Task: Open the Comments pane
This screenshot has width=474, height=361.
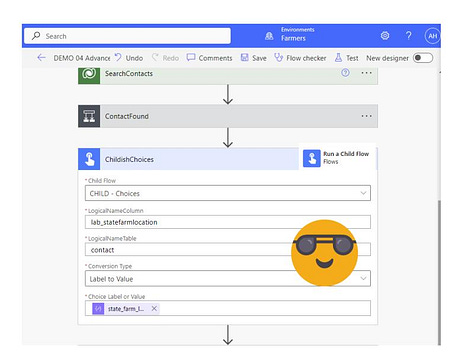Action: [x=215, y=58]
